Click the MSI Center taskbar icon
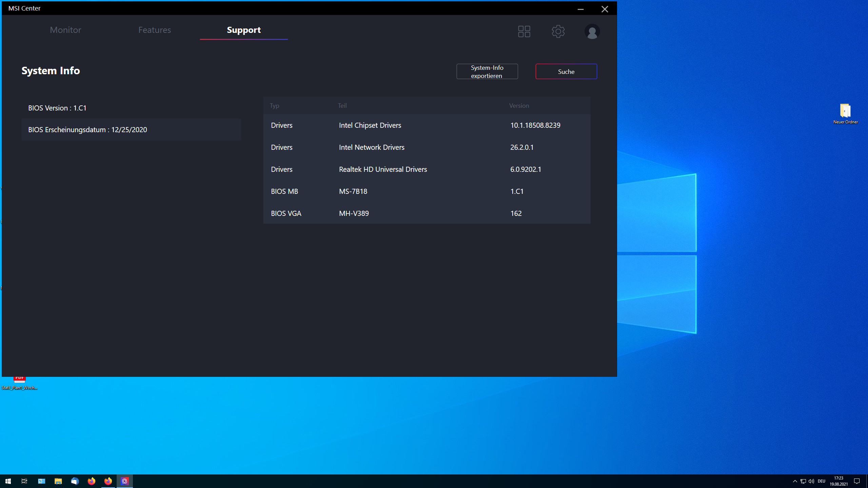The image size is (868, 488). [125, 481]
